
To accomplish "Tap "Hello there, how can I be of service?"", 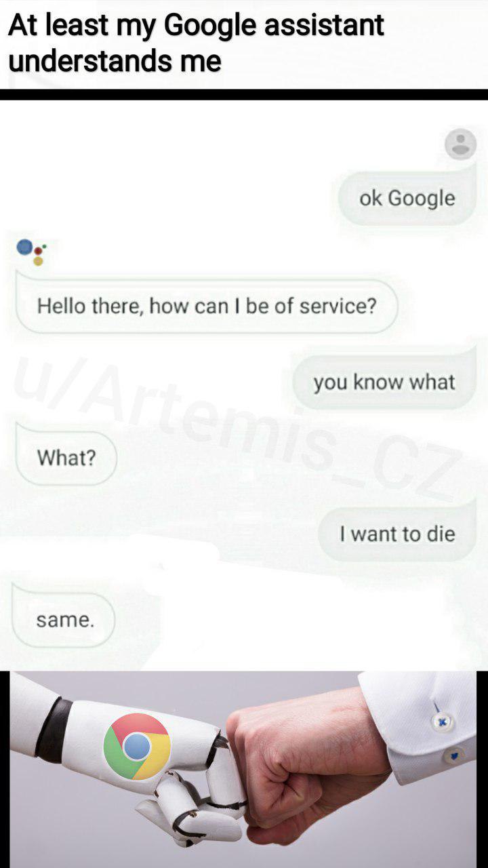I will (206, 306).
